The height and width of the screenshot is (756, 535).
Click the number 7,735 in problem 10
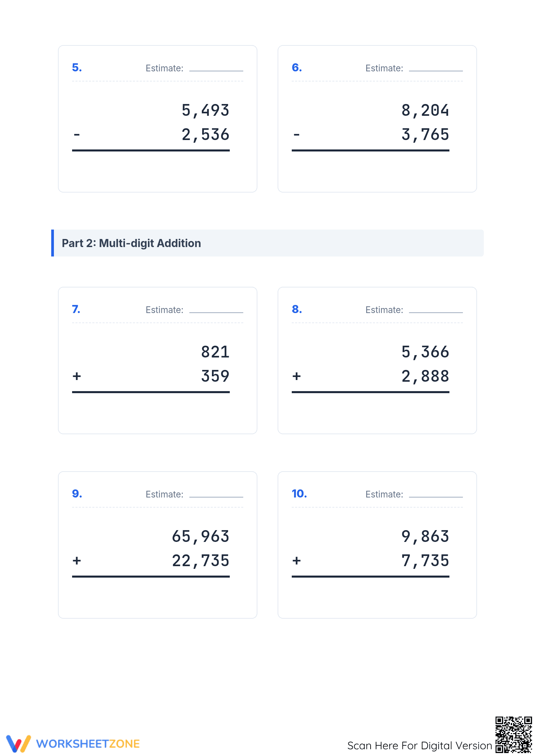(425, 561)
